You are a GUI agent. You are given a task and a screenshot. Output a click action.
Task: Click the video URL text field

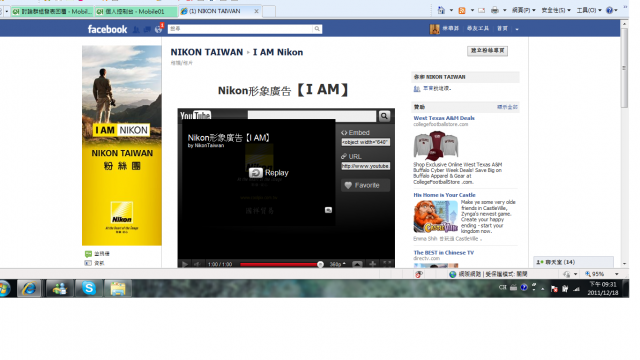coord(365,166)
